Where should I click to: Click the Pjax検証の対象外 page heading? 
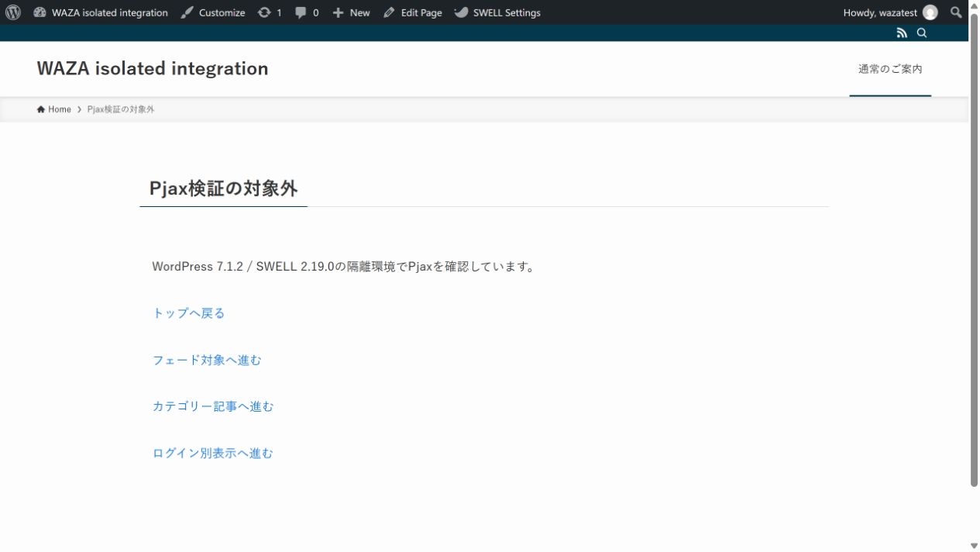[x=223, y=188]
